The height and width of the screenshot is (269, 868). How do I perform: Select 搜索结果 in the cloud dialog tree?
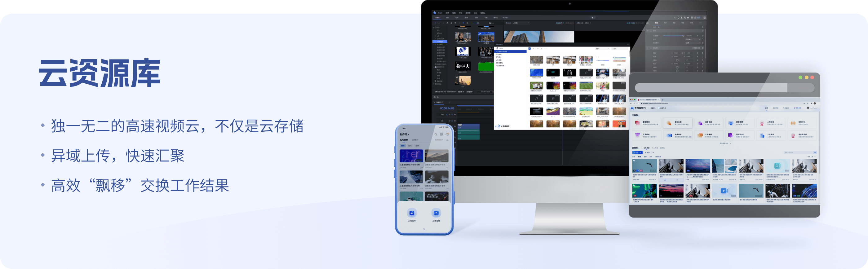point(501,66)
